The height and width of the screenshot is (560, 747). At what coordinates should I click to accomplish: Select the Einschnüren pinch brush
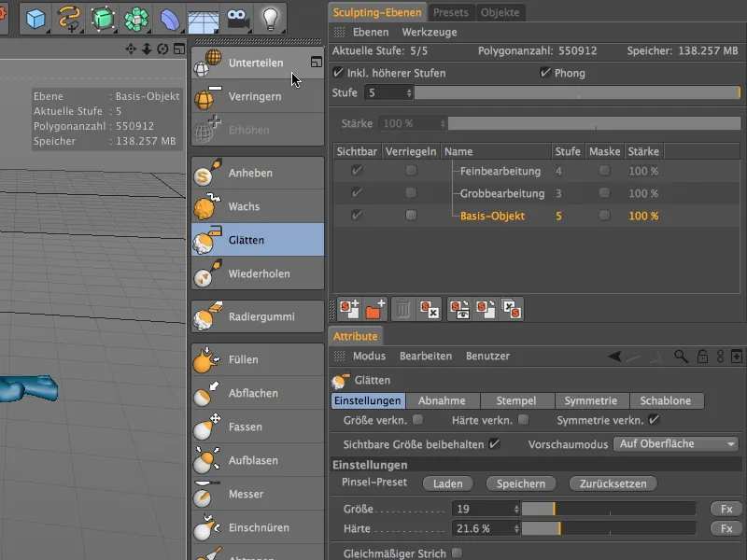258,527
